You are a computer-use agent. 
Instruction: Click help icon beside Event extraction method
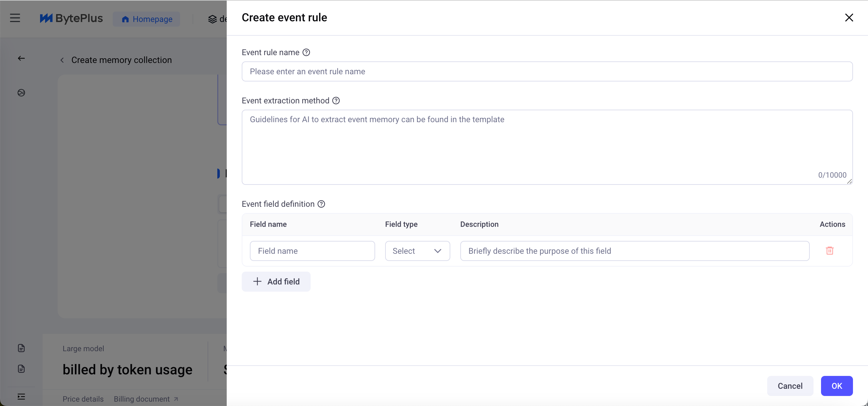click(336, 101)
